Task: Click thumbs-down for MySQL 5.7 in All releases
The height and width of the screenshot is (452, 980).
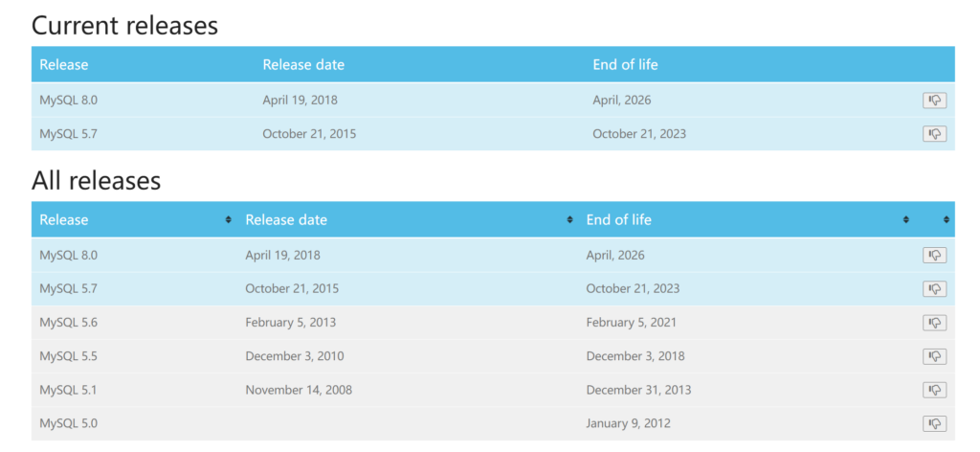Action: pyautogui.click(x=934, y=289)
